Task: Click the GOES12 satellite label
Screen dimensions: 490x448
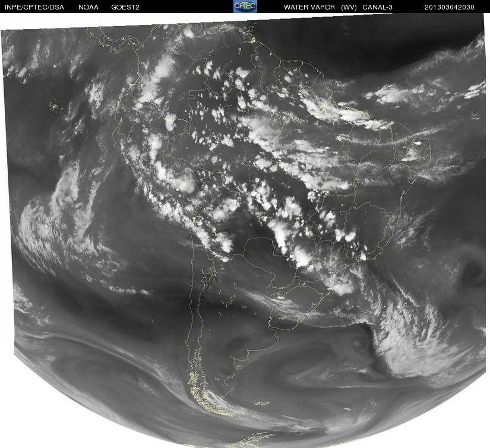Action: (125, 7)
